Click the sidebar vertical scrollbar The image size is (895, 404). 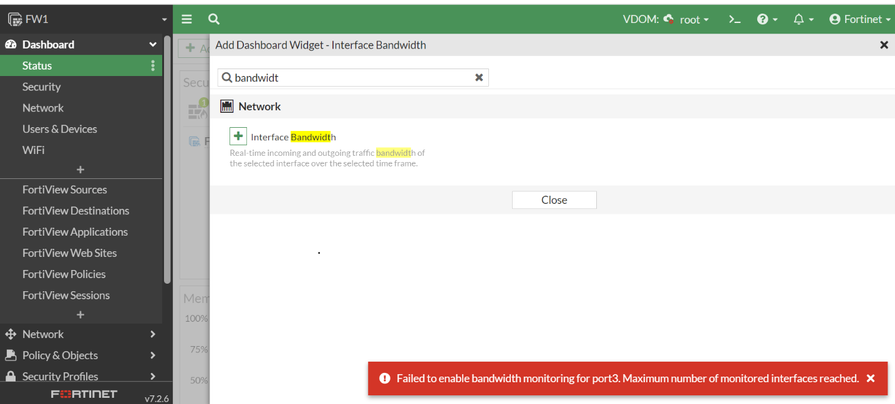coord(167,160)
